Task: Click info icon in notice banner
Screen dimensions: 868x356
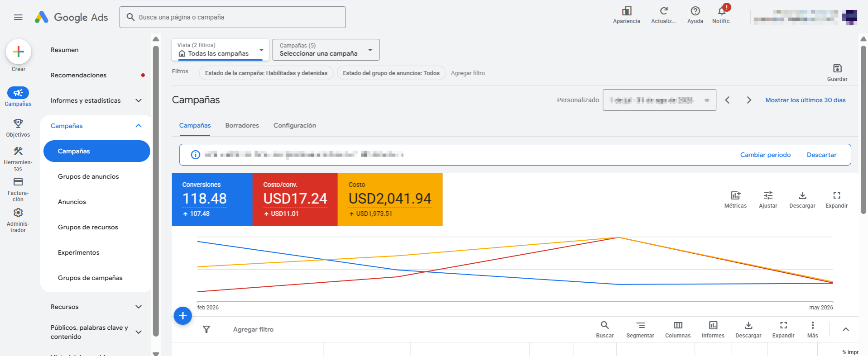Action: coord(195,155)
